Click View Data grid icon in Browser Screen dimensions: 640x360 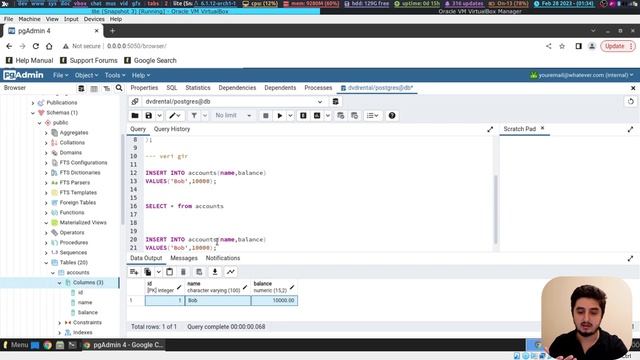[x=94, y=88]
